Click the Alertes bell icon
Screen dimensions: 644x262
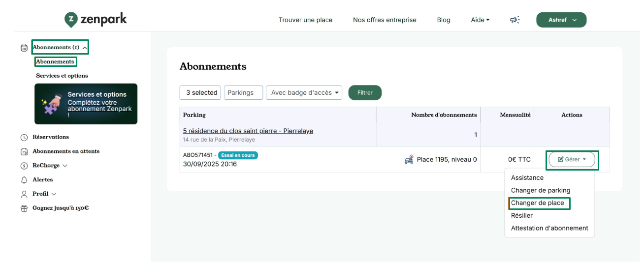point(24,180)
